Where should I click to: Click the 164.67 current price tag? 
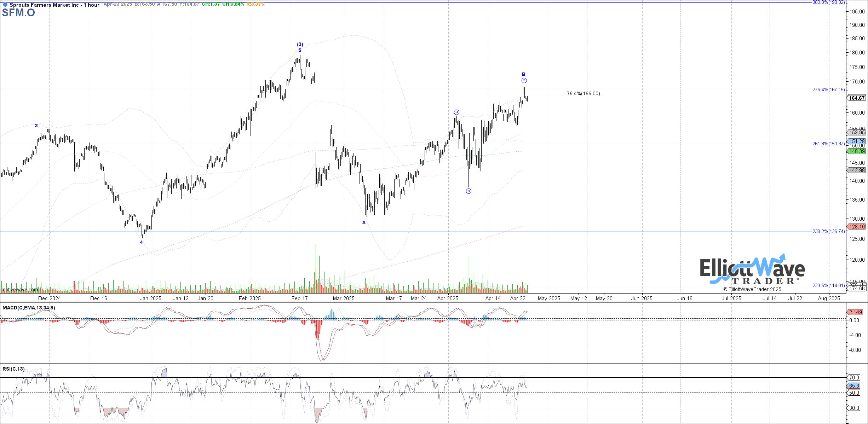click(x=856, y=98)
